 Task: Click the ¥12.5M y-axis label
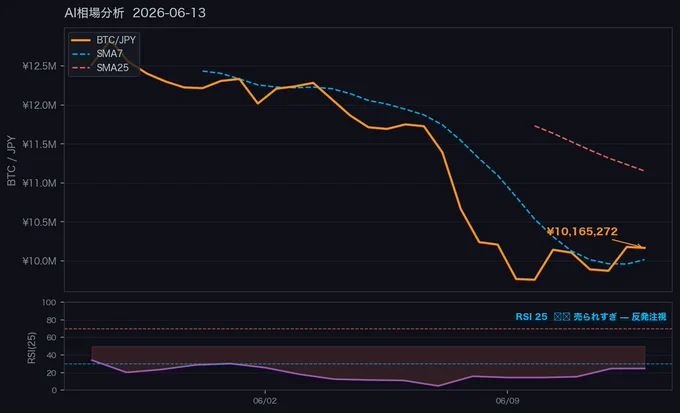[x=39, y=66]
